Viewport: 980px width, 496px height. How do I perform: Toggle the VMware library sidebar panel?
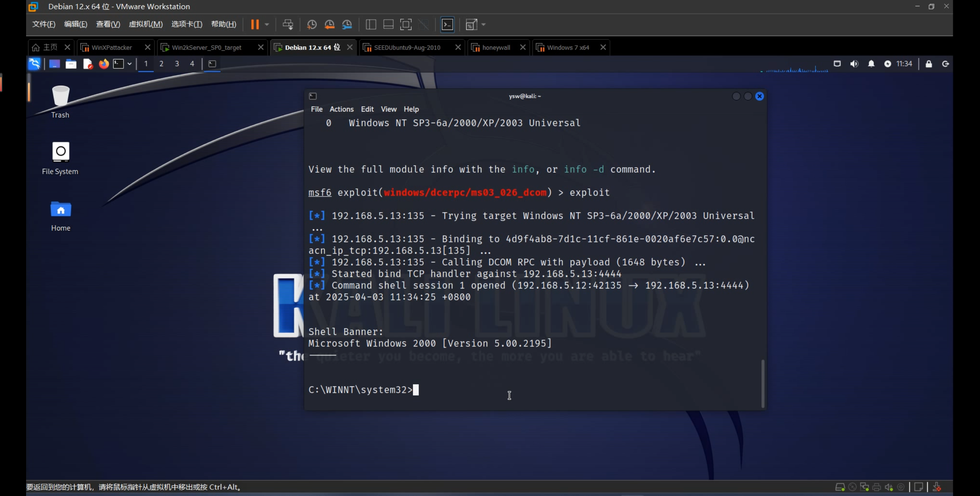tap(371, 25)
